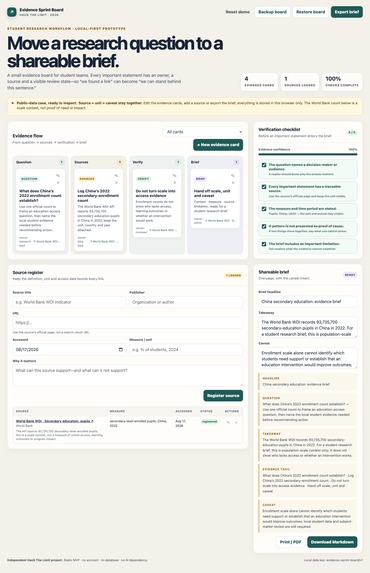Edit the 'Log China's 2022 secondary-enrollment count' card
The height and width of the screenshot is (573, 370).
click(116, 176)
